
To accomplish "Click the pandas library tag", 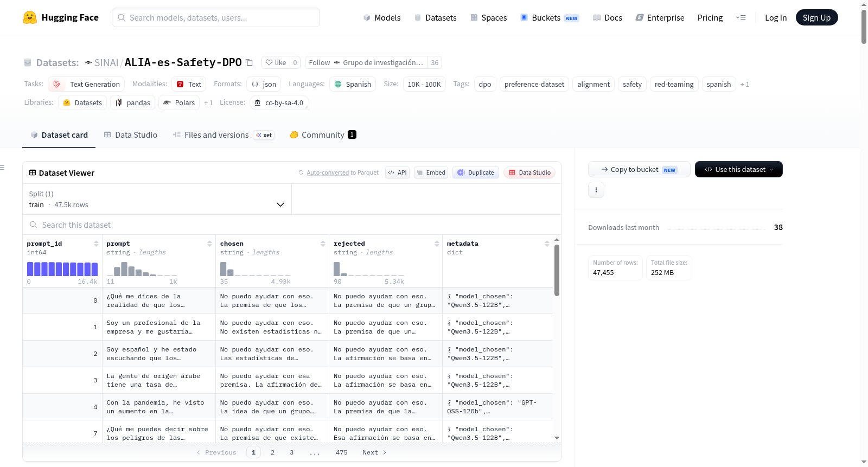I will pos(133,103).
